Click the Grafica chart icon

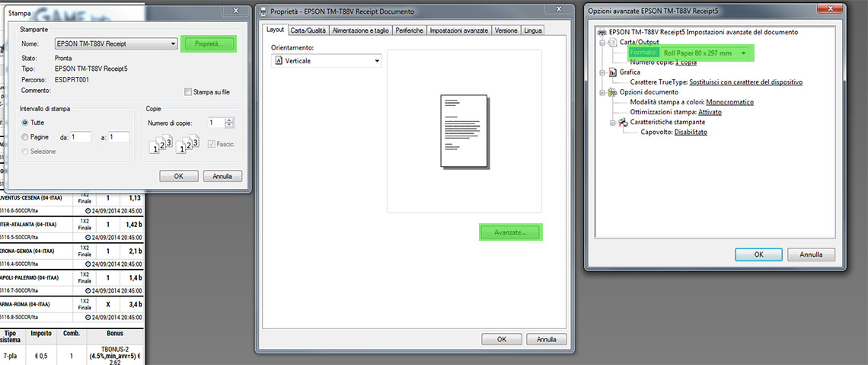(x=612, y=72)
